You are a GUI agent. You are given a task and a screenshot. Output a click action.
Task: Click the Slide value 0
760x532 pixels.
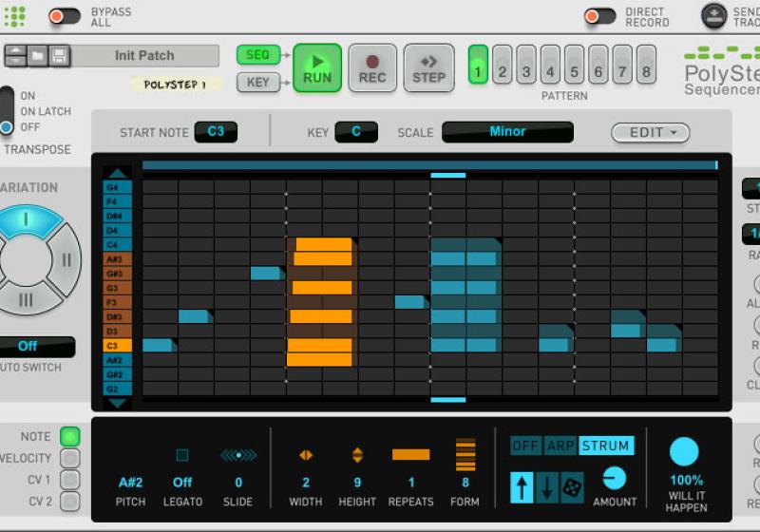[x=238, y=483]
